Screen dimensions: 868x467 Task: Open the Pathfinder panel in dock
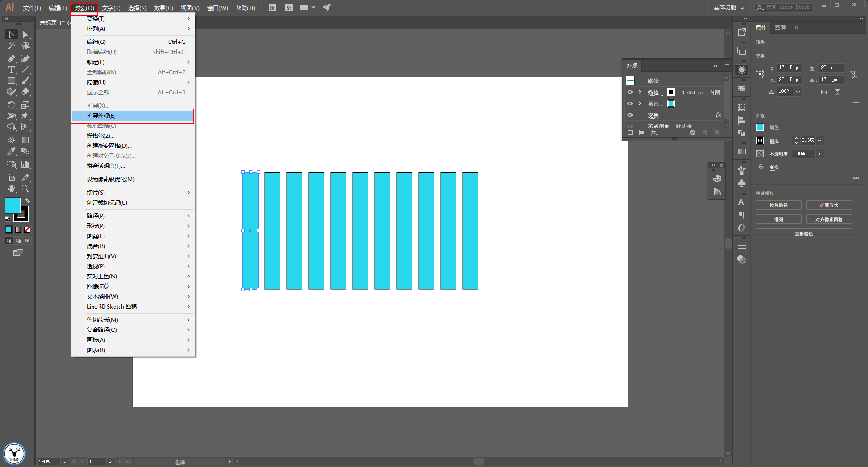(742, 133)
